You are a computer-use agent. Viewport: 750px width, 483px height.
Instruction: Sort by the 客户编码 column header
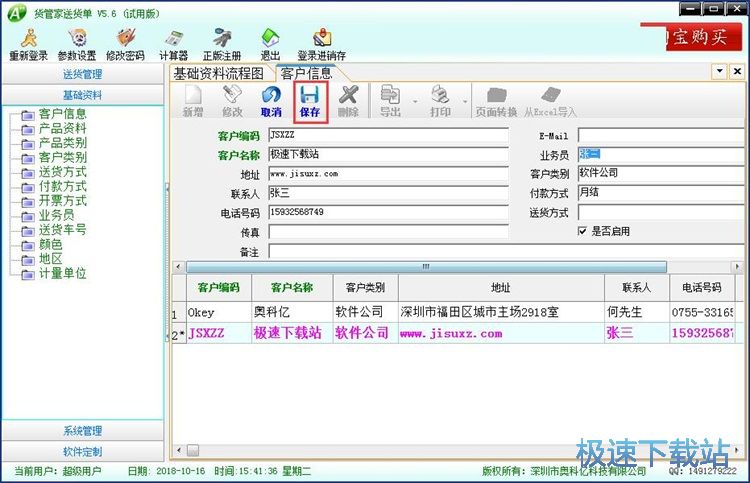click(x=219, y=287)
